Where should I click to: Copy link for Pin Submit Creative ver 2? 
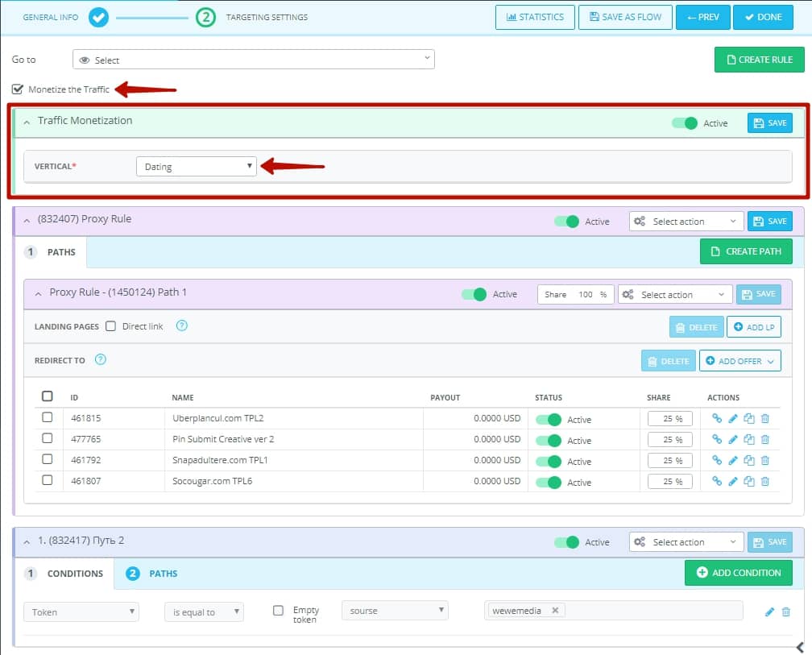click(717, 439)
